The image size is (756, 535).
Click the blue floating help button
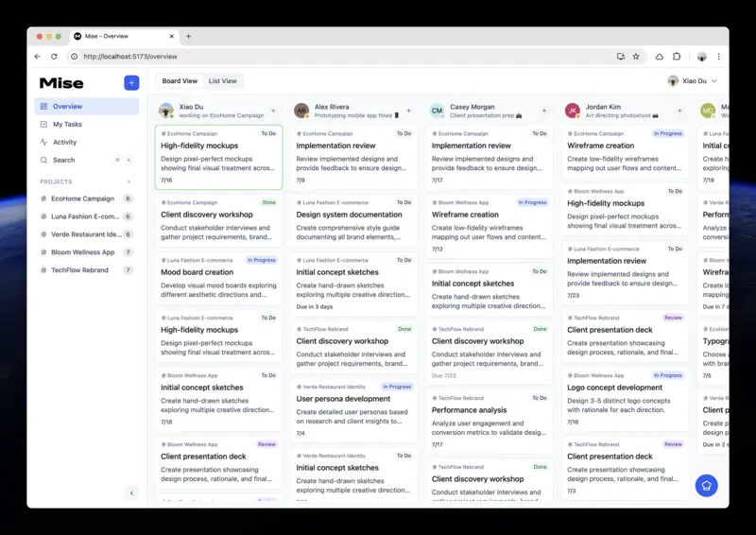(706, 485)
